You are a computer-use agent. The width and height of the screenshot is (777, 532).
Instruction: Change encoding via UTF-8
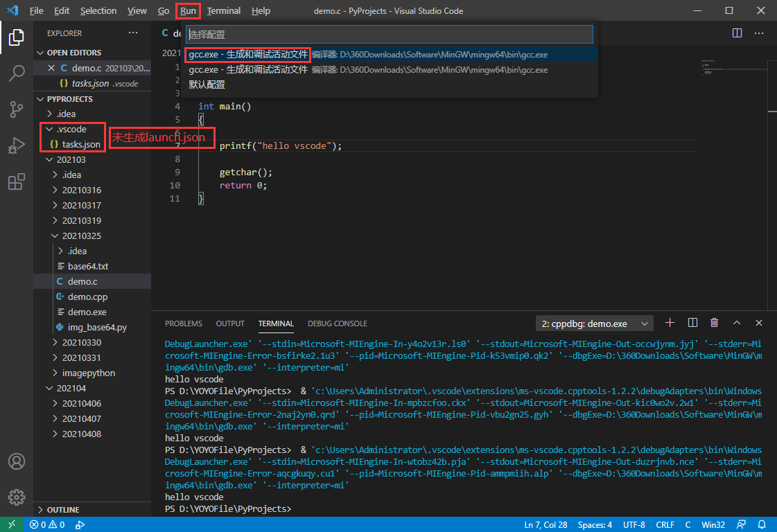(x=634, y=524)
